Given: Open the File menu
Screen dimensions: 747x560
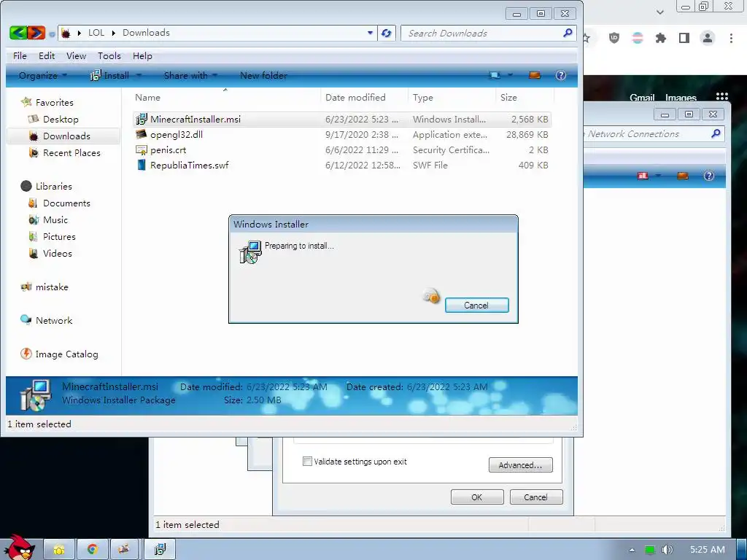Looking at the screenshot, I should point(20,55).
